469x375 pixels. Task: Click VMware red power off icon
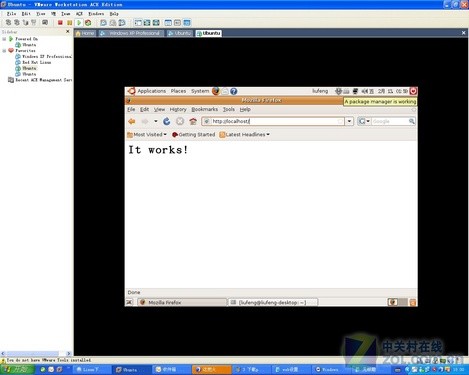(x=60, y=23)
